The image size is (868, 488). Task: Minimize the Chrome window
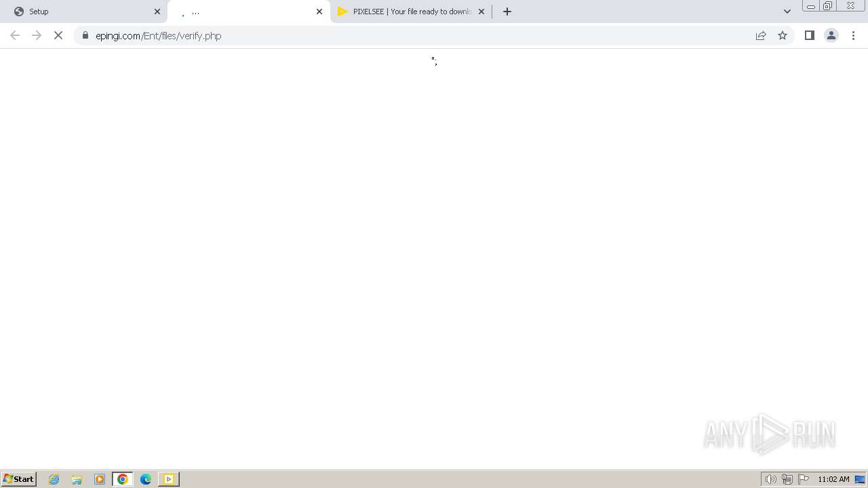[x=811, y=6]
